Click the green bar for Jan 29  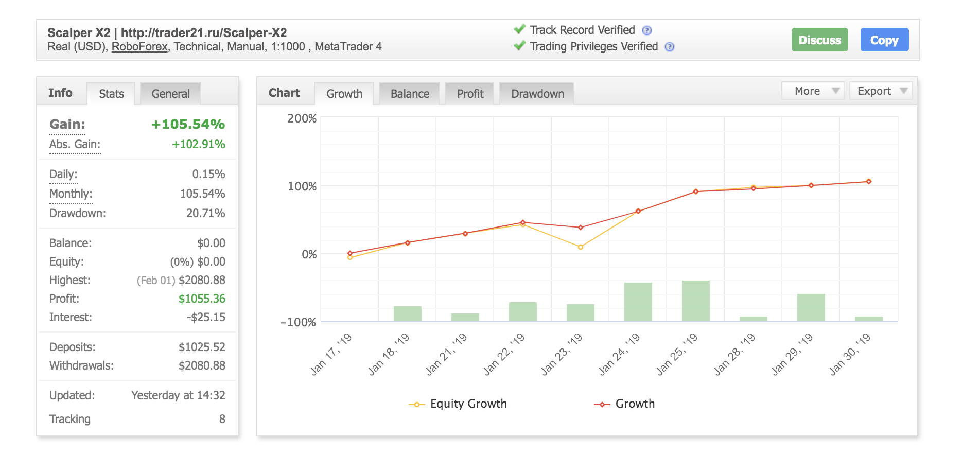coord(811,308)
